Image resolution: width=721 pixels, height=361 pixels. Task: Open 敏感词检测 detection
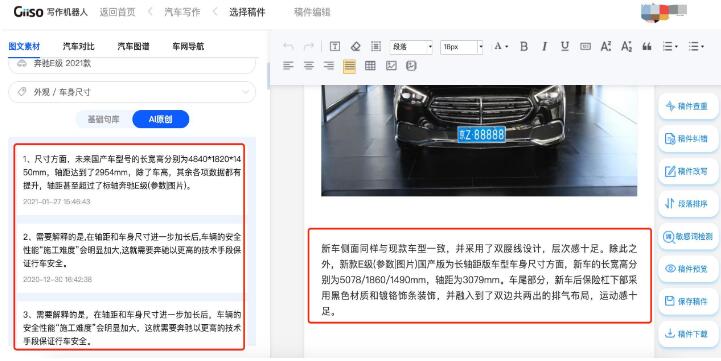(x=688, y=236)
